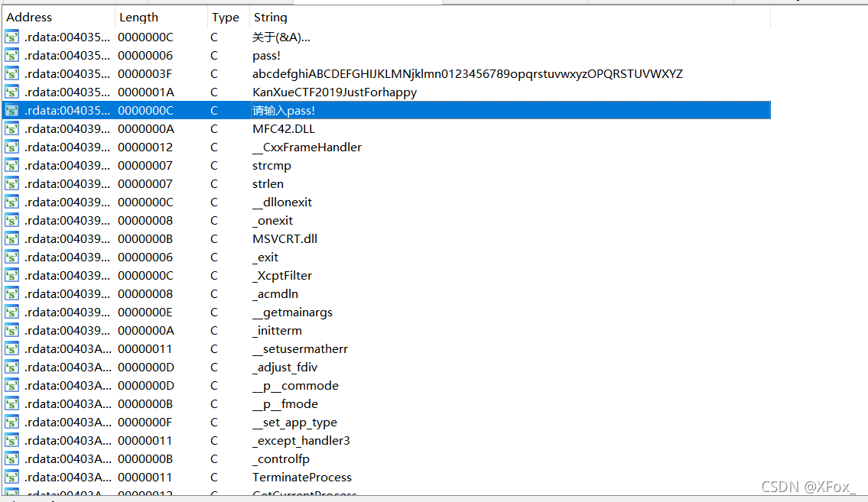The width and height of the screenshot is (868, 502).
Task: Click string icon beside __getmainargs row
Action: [11, 312]
